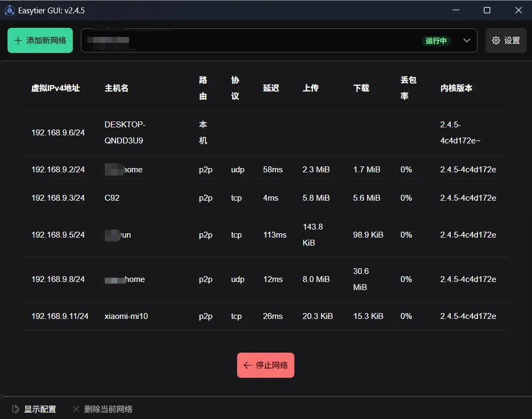Click the 内核版本 column header

pos(457,88)
